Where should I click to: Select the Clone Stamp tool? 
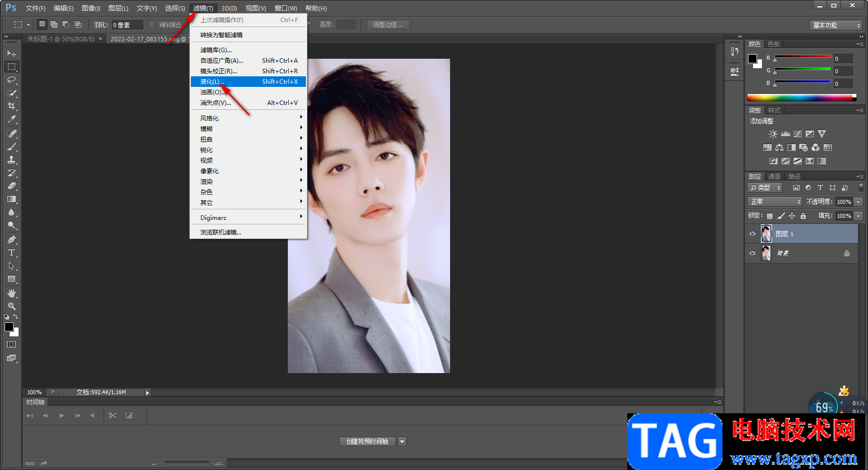pos(12,160)
